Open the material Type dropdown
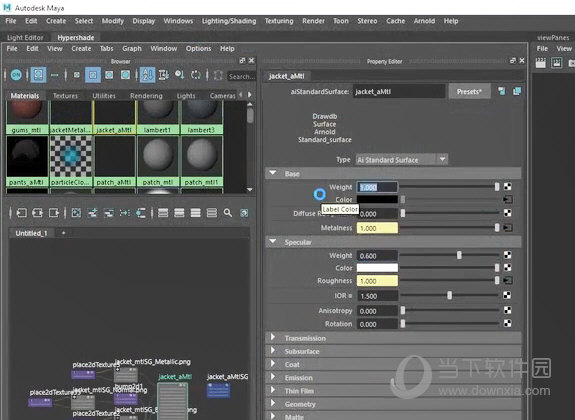The image size is (575, 420). [x=401, y=160]
